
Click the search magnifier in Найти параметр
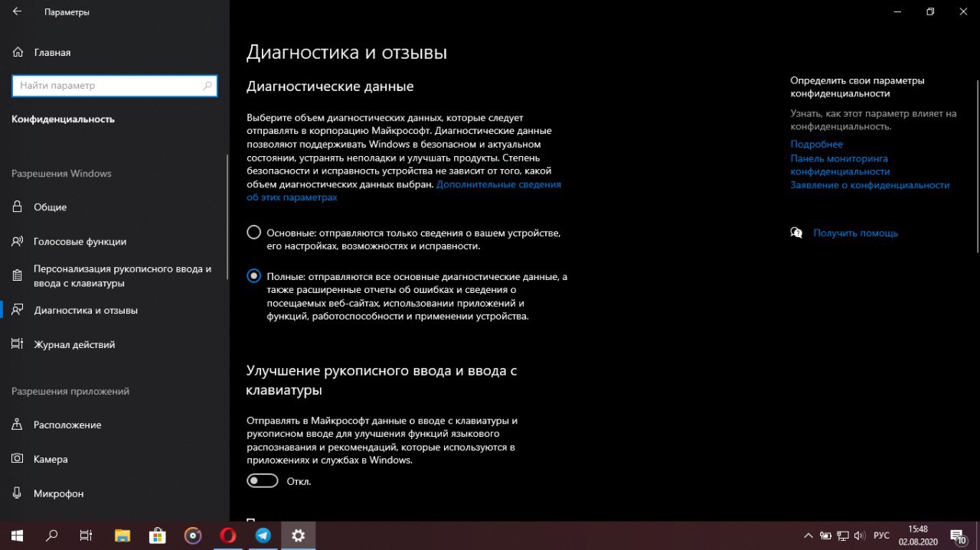207,86
